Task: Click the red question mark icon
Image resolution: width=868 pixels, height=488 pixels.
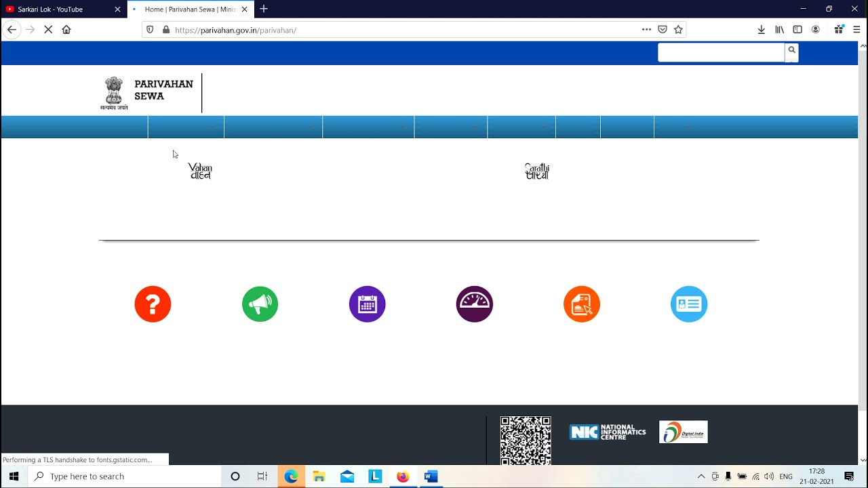Action: point(153,304)
